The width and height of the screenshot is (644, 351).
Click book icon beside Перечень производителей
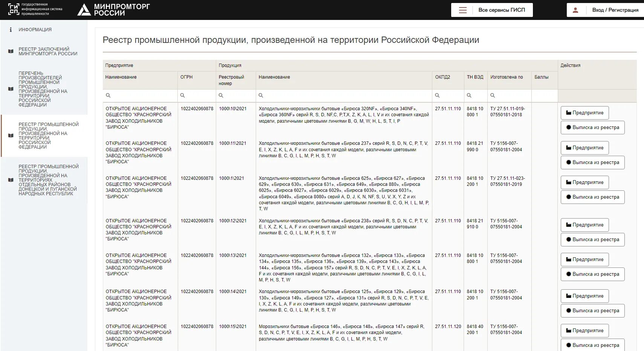coord(11,89)
